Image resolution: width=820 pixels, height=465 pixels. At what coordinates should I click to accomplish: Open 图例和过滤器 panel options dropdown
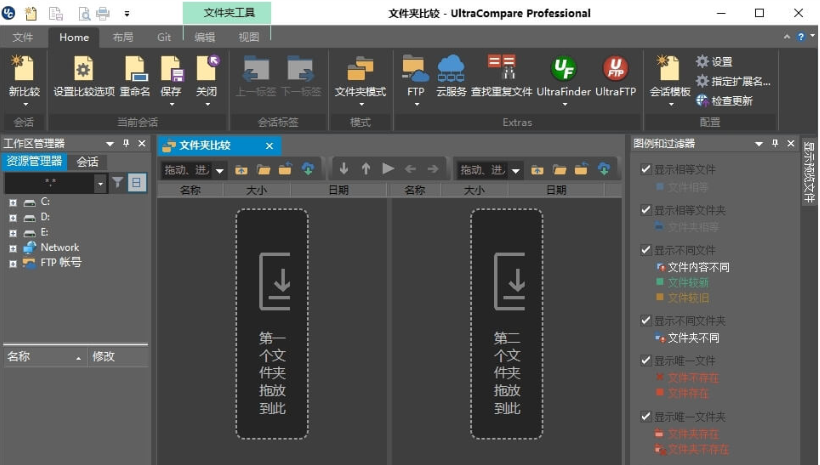[x=759, y=143]
